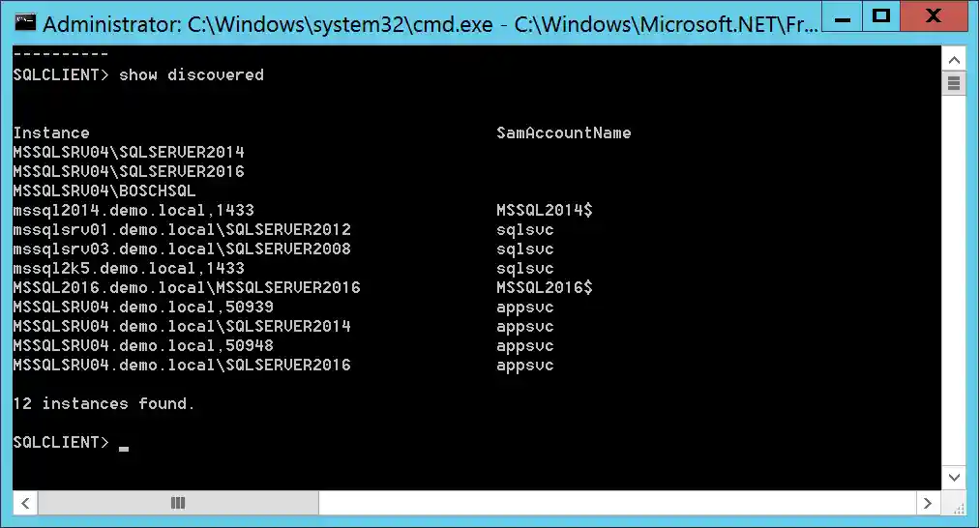Click the MSSQL2016$ account name

[x=545, y=288]
